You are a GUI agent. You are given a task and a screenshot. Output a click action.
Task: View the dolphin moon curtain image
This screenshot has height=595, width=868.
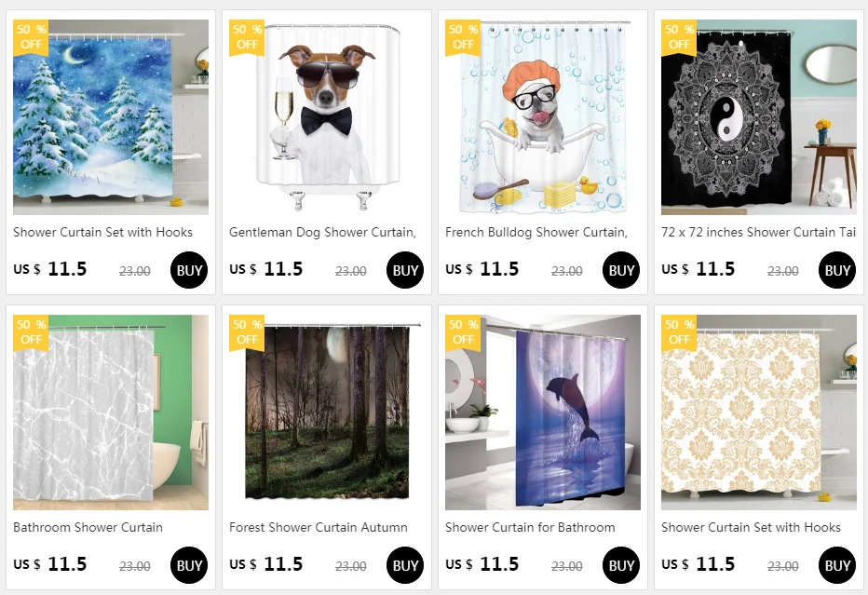tap(542, 412)
